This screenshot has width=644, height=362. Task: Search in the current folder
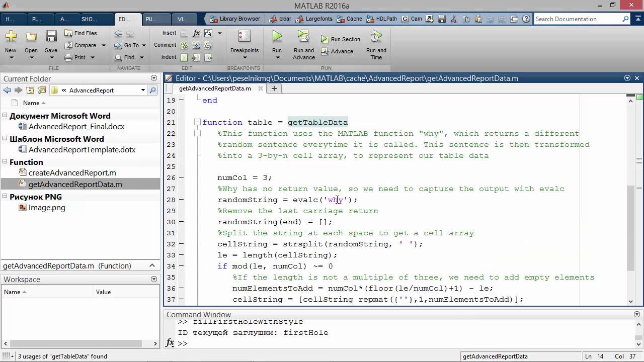click(153, 90)
